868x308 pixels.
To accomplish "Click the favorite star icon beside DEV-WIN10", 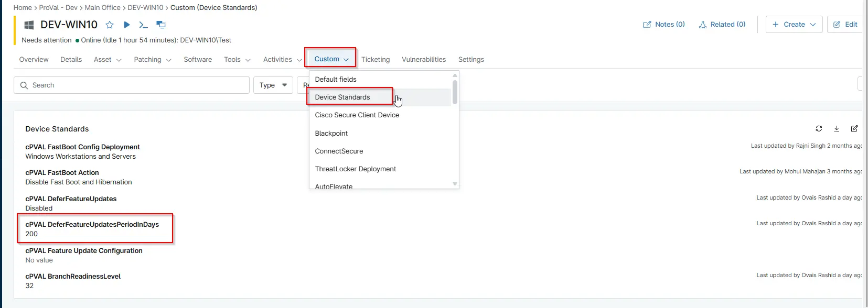I will 110,25.
